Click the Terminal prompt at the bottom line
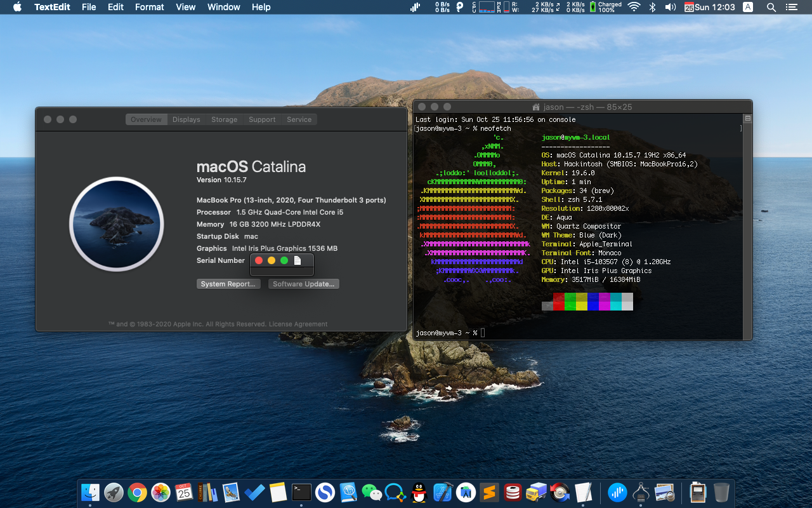Image resolution: width=812 pixels, height=508 pixels. (450, 333)
